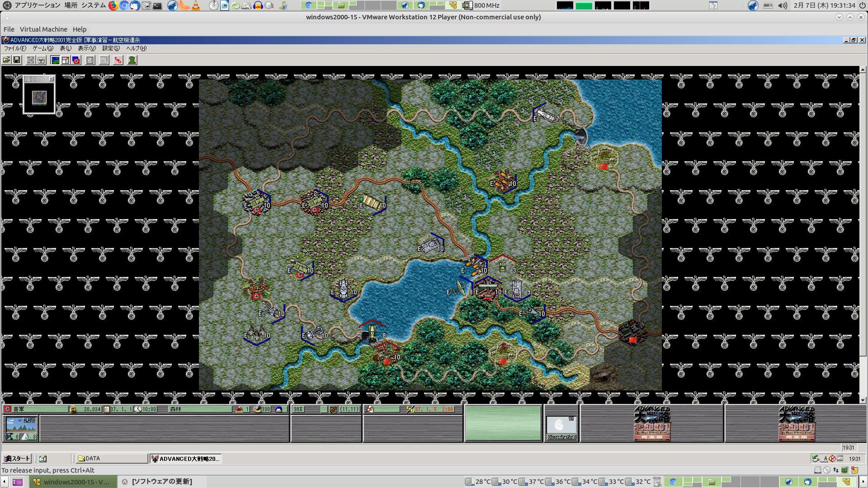This screenshot has width=868, height=488.
Task: Click the minimap thumbnail
Action: click(39, 98)
